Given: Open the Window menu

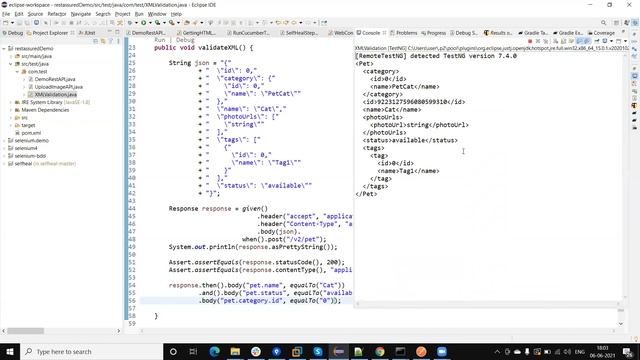Looking at the screenshot, I should point(157,14).
